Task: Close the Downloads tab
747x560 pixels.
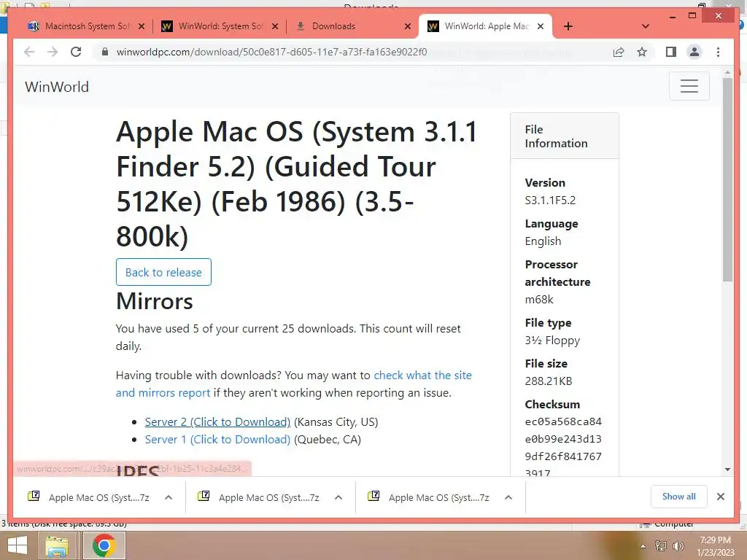Action: click(x=408, y=27)
